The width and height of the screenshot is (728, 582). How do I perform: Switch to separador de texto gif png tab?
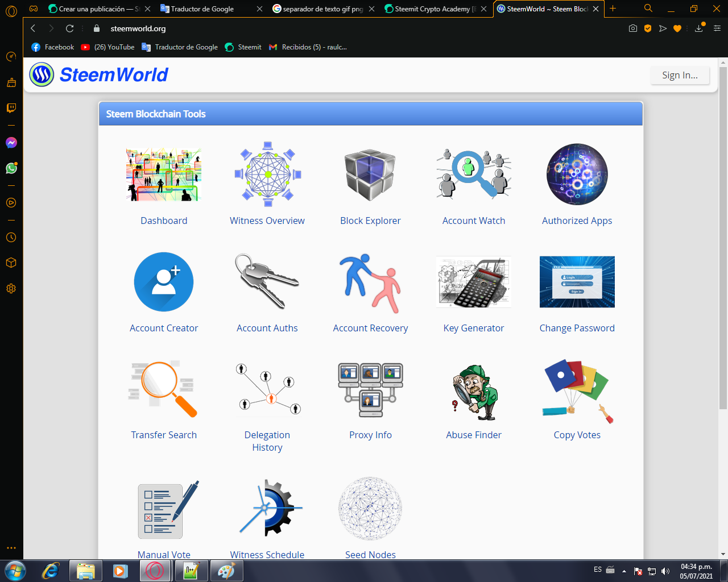(322, 9)
